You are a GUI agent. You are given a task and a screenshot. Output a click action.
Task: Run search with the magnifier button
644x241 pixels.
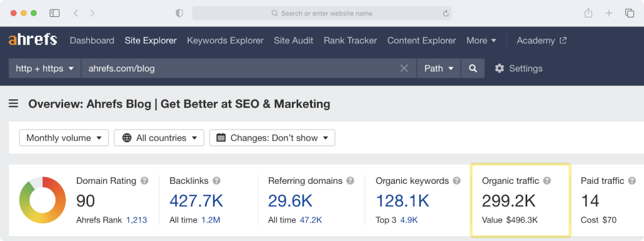coord(473,68)
